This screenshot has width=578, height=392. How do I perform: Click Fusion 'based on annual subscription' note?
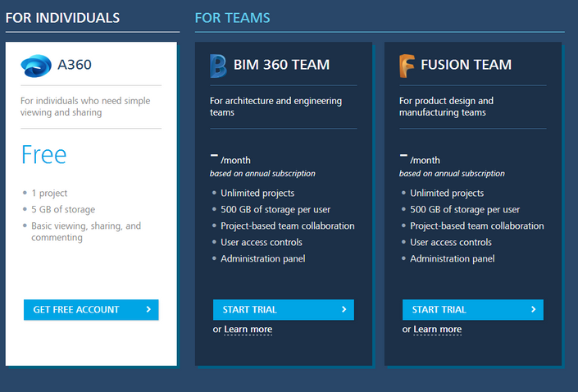point(452,174)
